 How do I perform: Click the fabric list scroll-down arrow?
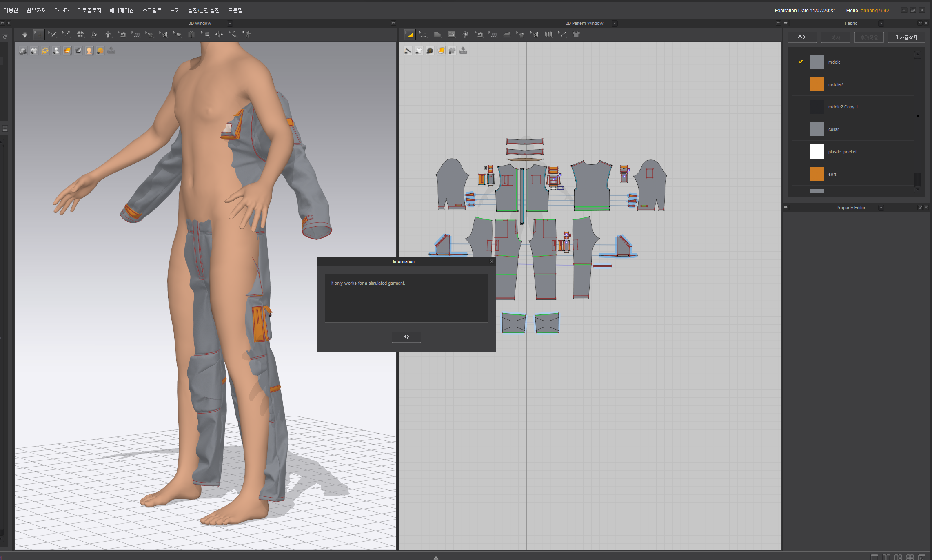tap(918, 189)
